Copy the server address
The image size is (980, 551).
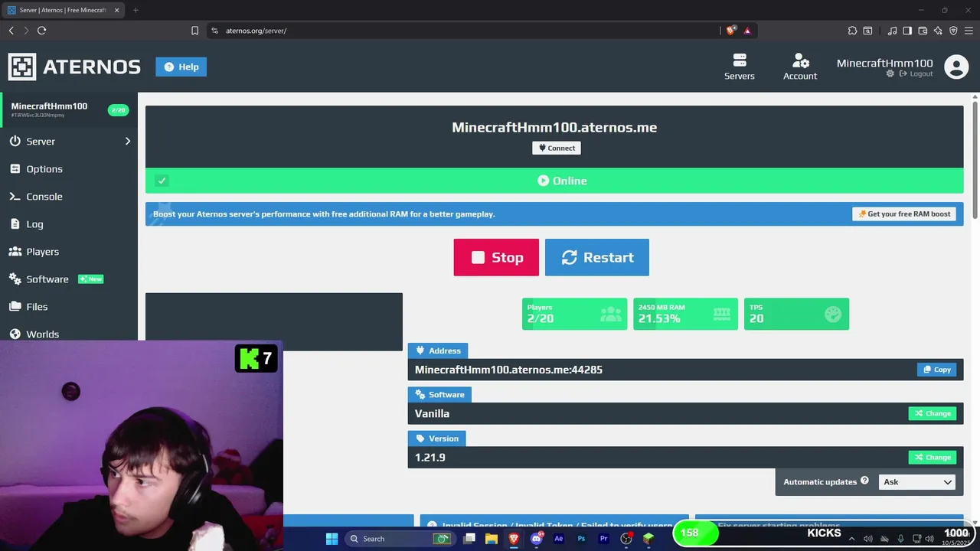click(936, 370)
